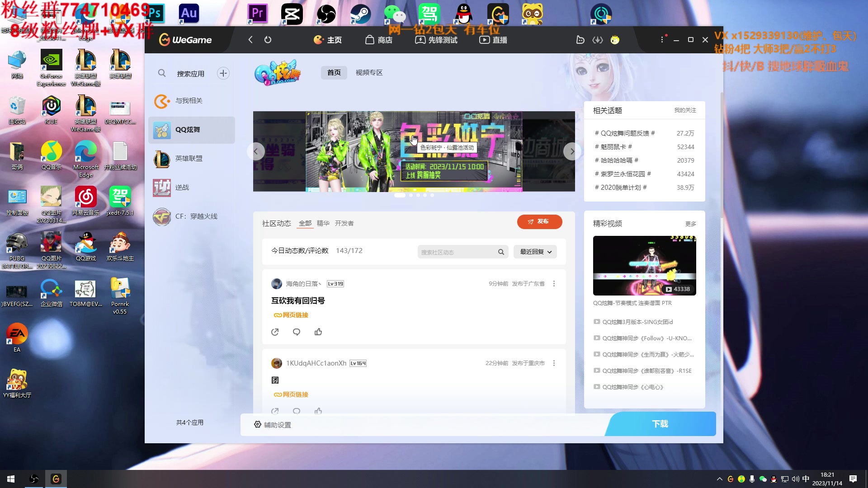
Task: Open 网页链接 in the 团 post
Action: 291,394
